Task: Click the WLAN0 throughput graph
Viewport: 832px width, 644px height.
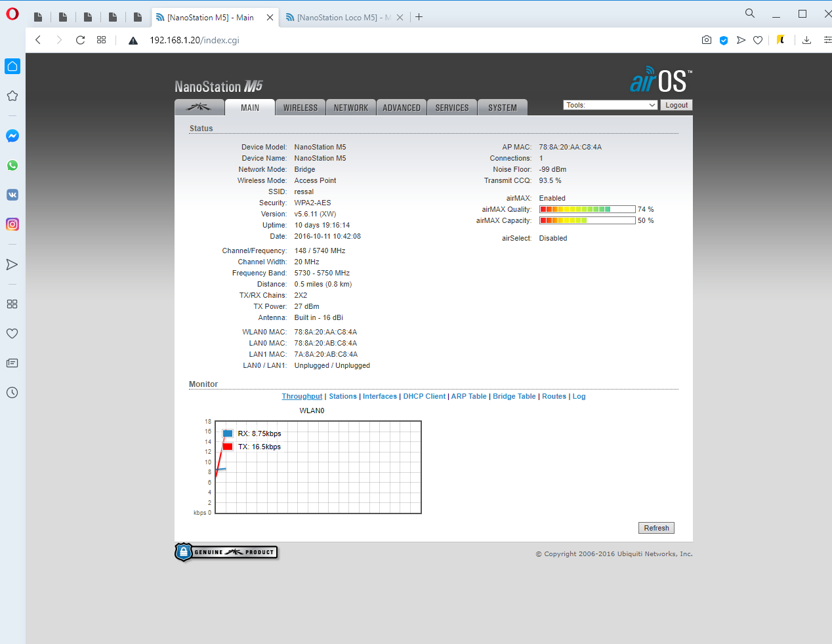Action: pyautogui.click(x=318, y=467)
